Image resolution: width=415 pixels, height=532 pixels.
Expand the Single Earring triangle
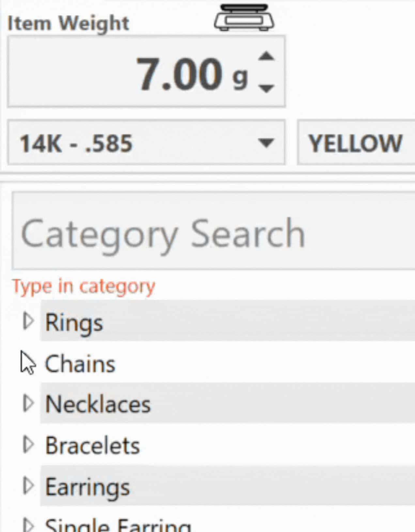tap(29, 525)
